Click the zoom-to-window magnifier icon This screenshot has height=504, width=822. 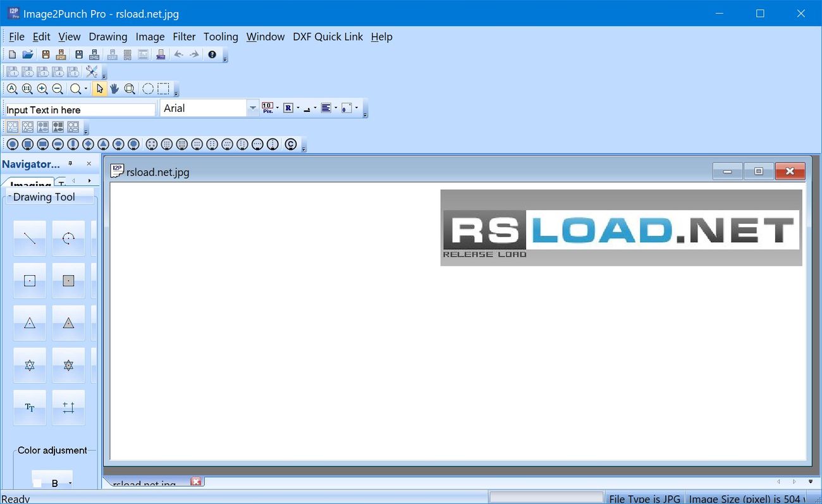[130, 89]
